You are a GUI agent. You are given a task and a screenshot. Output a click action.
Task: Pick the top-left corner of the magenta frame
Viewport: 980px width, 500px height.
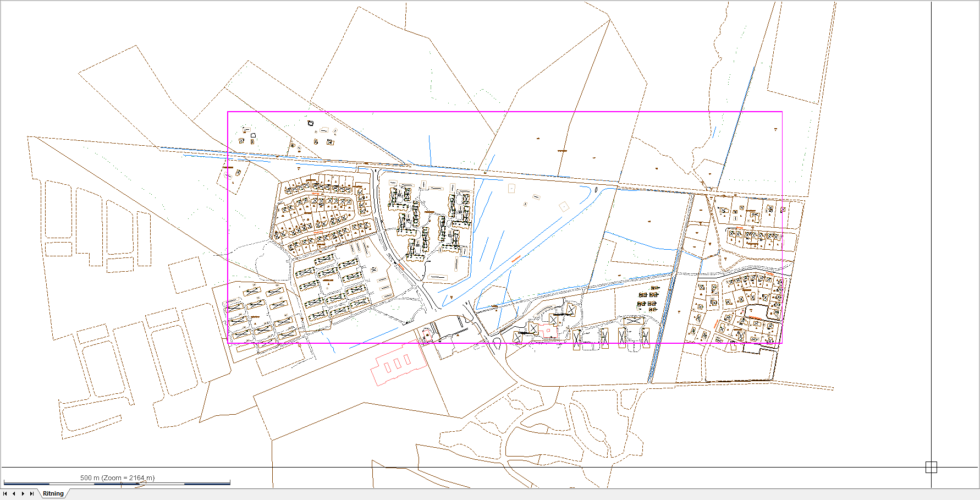point(228,112)
